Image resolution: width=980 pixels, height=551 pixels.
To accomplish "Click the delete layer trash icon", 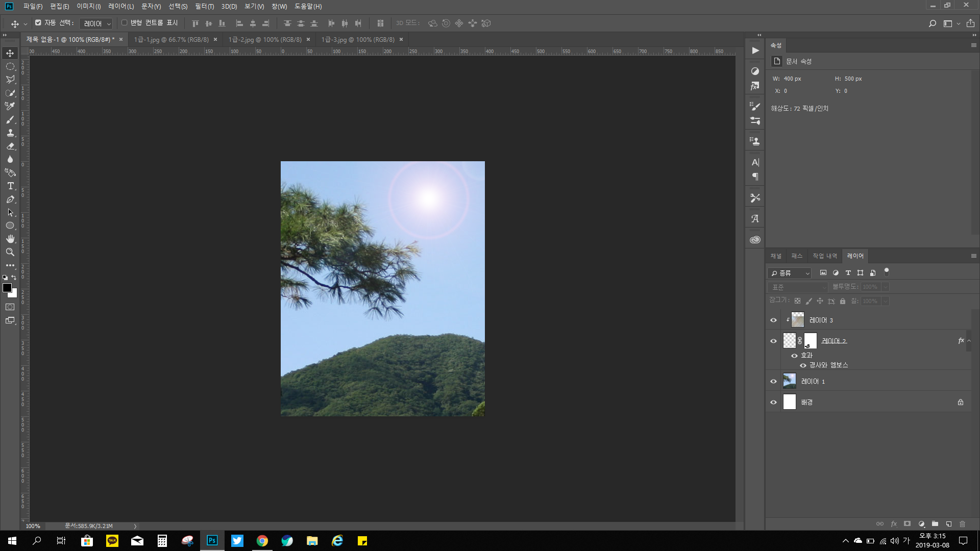I will [x=962, y=524].
